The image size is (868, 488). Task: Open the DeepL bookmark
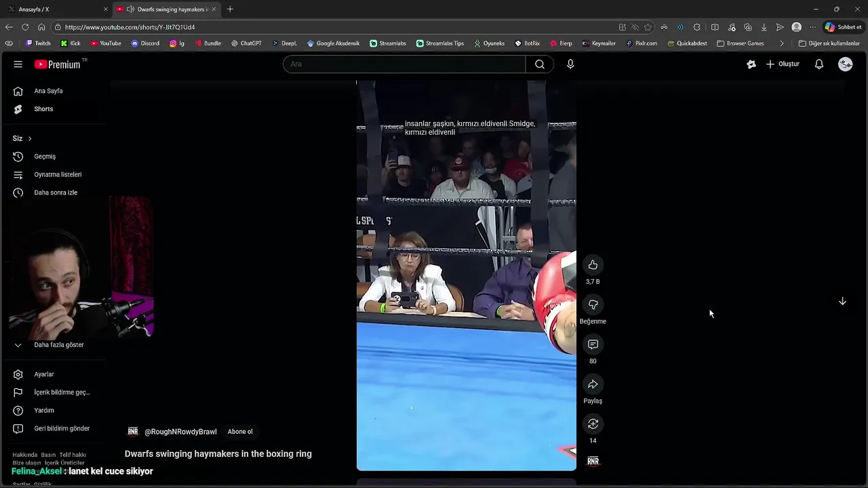pyautogui.click(x=284, y=43)
